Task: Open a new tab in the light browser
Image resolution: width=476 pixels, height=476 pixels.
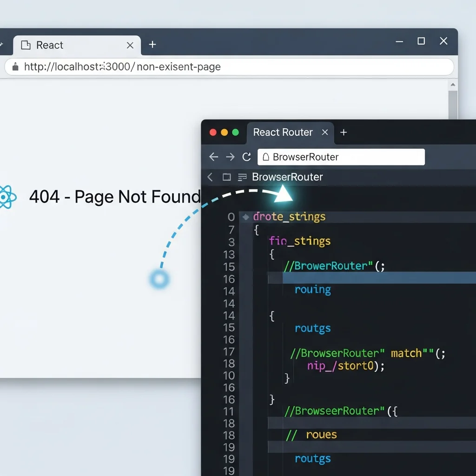Action: [152, 44]
